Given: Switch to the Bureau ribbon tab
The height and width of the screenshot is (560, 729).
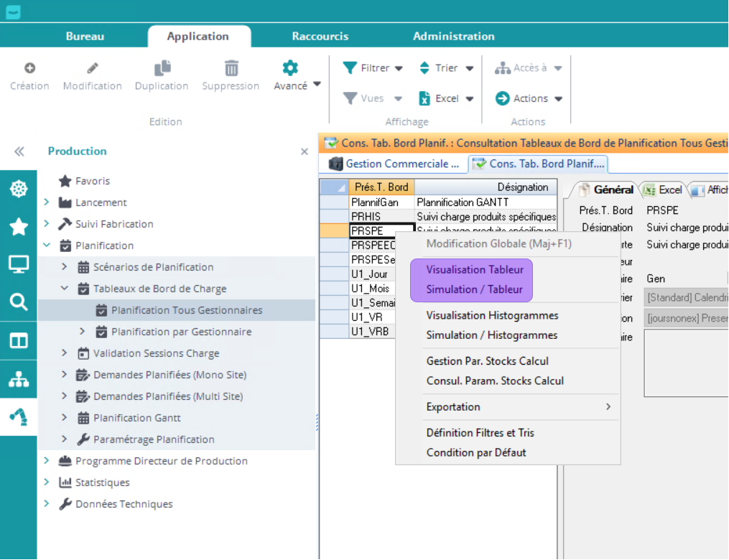Looking at the screenshot, I should (x=85, y=36).
